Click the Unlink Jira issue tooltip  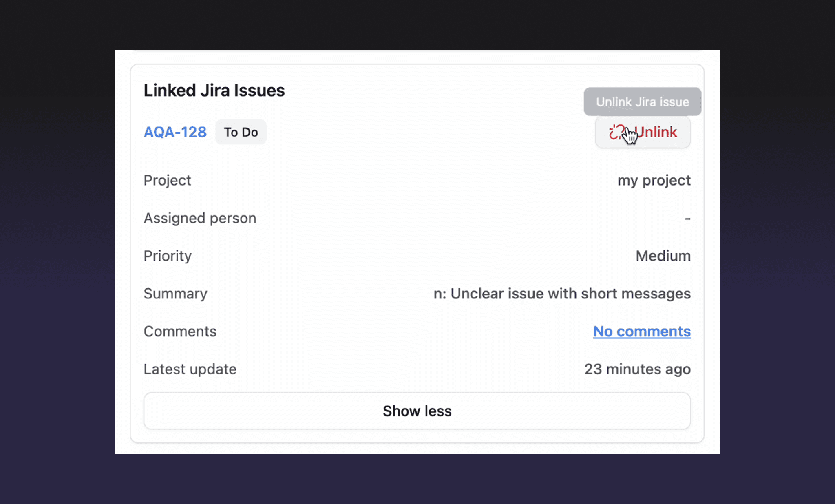[642, 102]
